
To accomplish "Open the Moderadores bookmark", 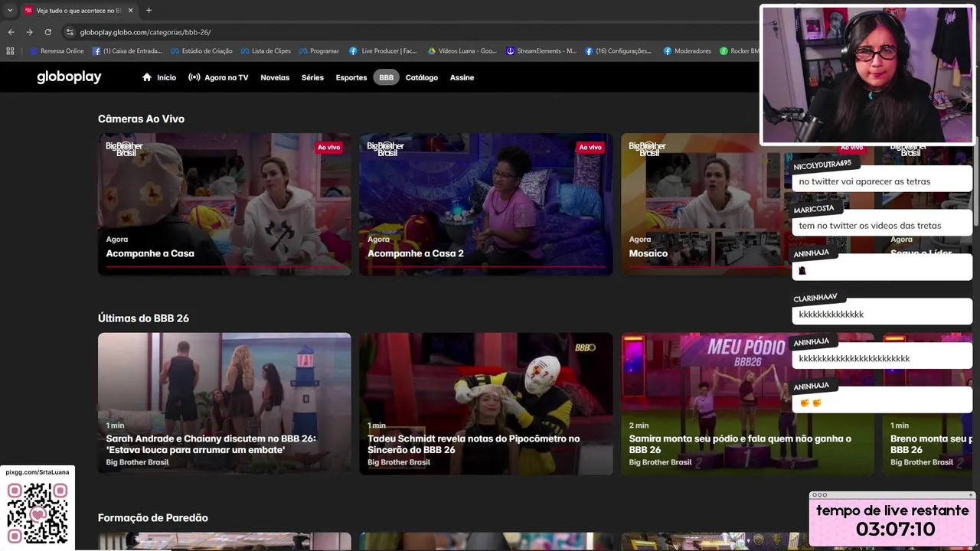I will click(688, 51).
